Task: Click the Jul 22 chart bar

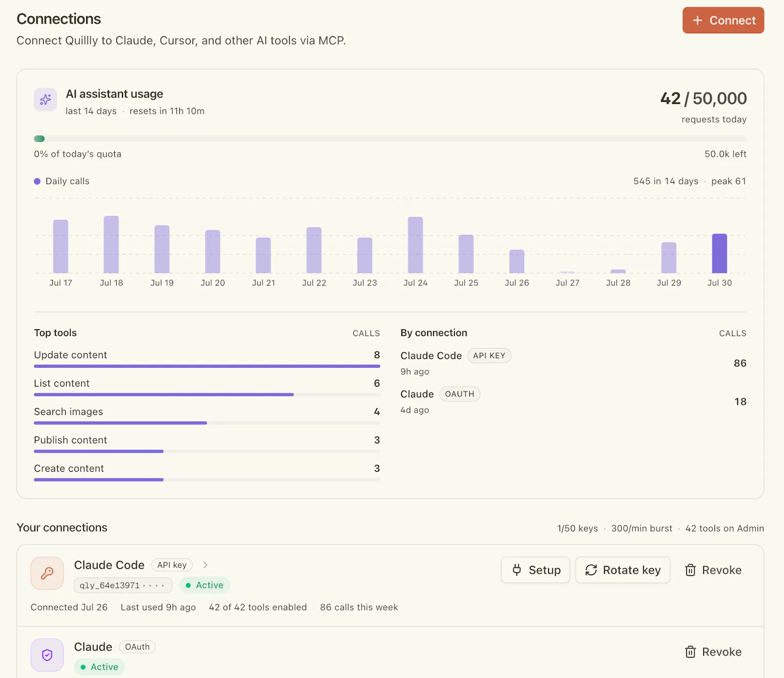Action: tap(314, 250)
